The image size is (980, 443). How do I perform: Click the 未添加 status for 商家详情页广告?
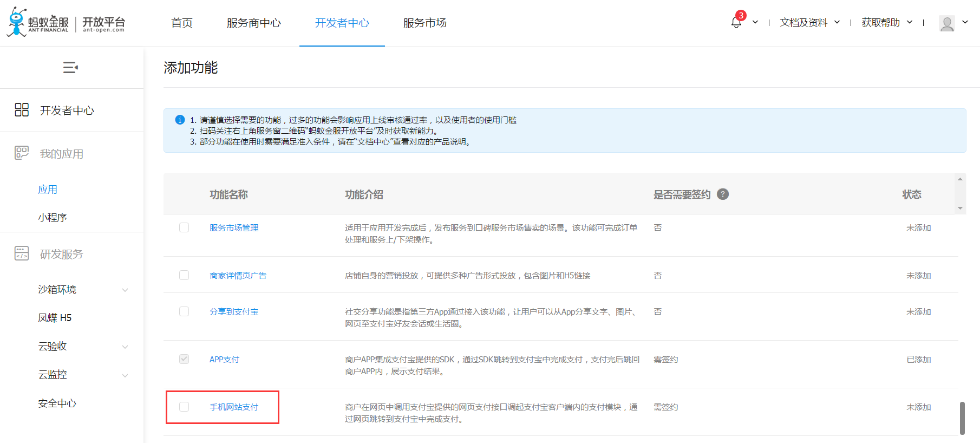tap(919, 275)
